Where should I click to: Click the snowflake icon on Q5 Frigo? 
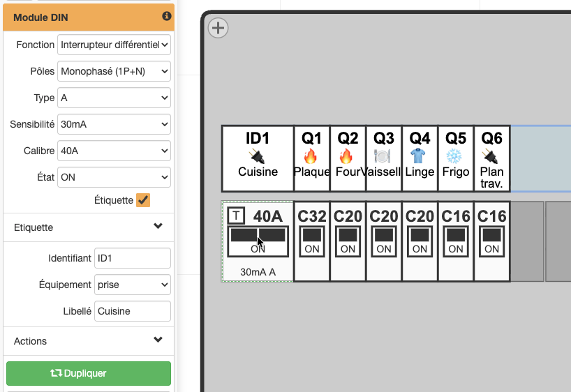point(454,157)
